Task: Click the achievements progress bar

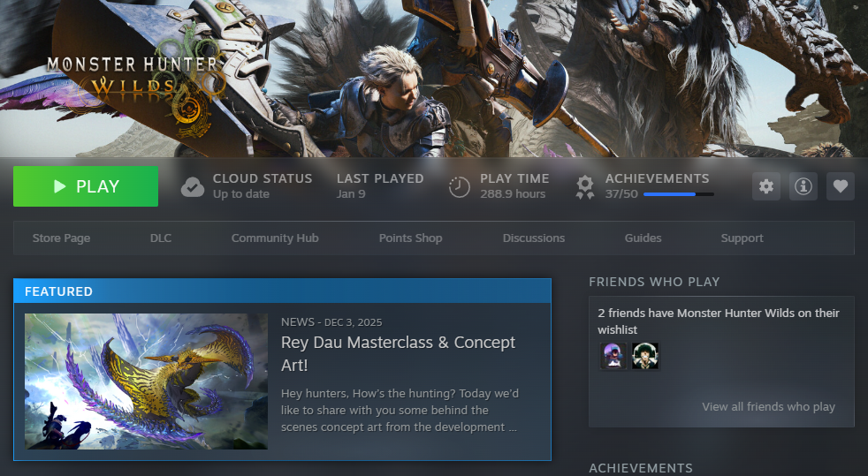Action: click(x=679, y=194)
